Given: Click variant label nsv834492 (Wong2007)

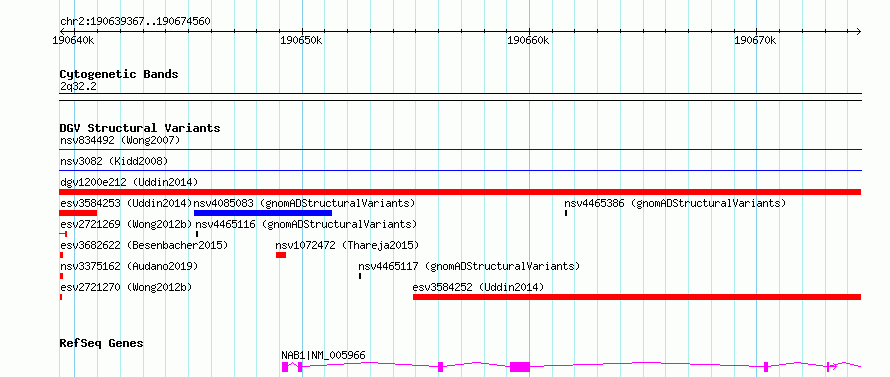Looking at the screenshot, I should pos(120,140).
